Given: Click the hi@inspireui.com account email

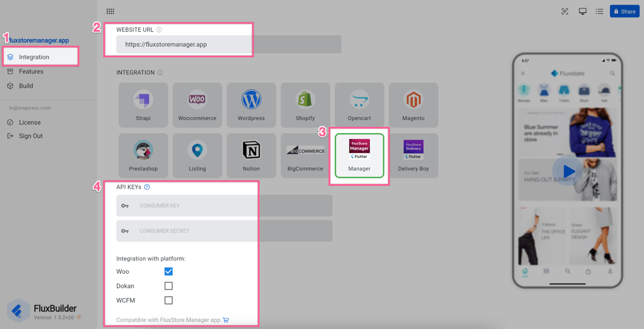Looking at the screenshot, I should coord(30,108).
